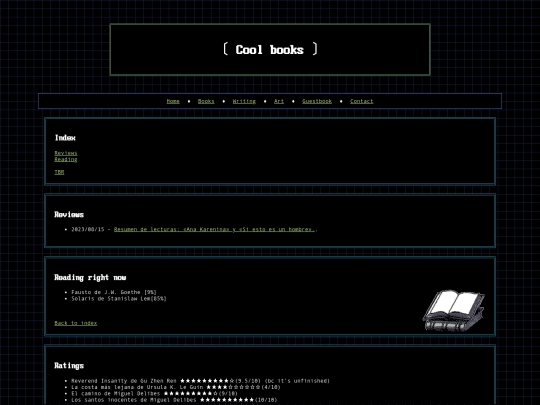Select the 2023/08/15 review date

pyautogui.click(x=87, y=229)
